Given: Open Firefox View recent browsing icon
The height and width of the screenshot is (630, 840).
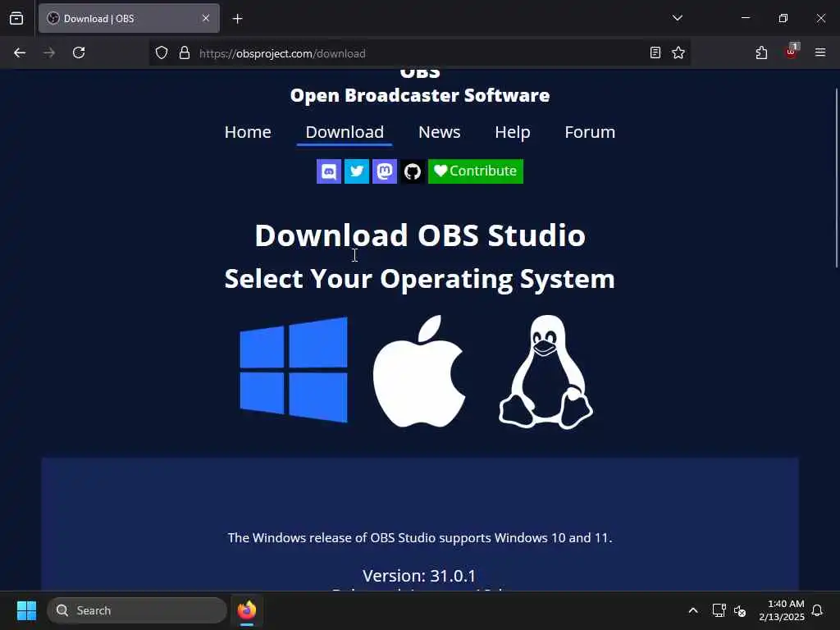Looking at the screenshot, I should click(16, 19).
